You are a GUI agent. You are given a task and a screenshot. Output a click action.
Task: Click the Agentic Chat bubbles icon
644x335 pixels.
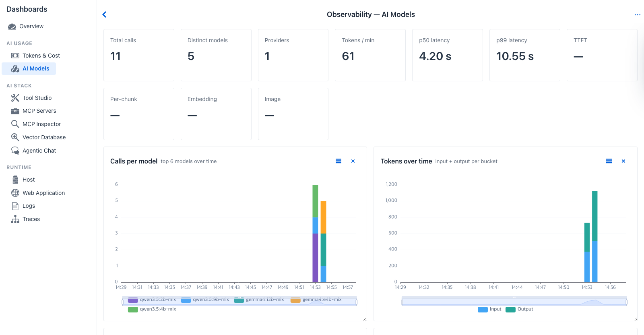[15, 151]
